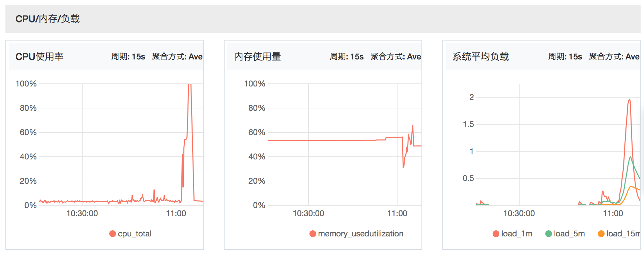The height and width of the screenshot is (256, 644).
Task: Hide the load_5m legend series
Action: click(x=565, y=234)
